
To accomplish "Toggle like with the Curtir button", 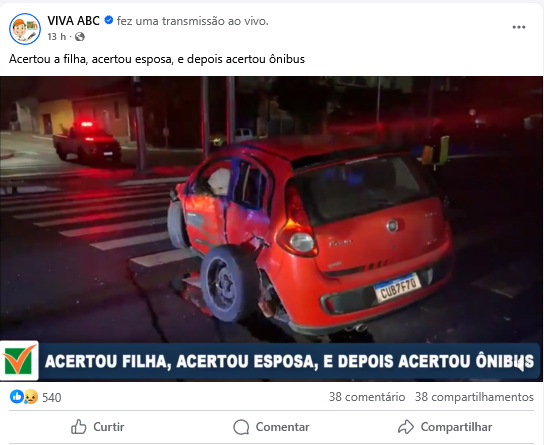I will coord(97,427).
